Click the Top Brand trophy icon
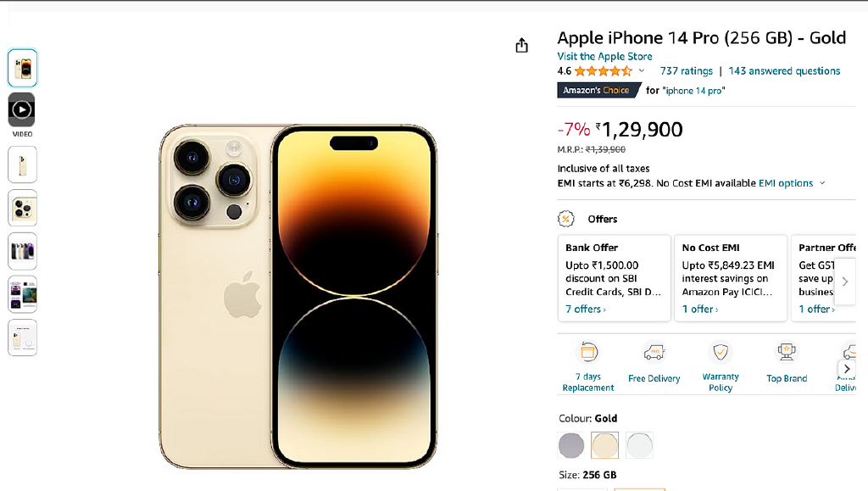 pyautogui.click(x=787, y=352)
